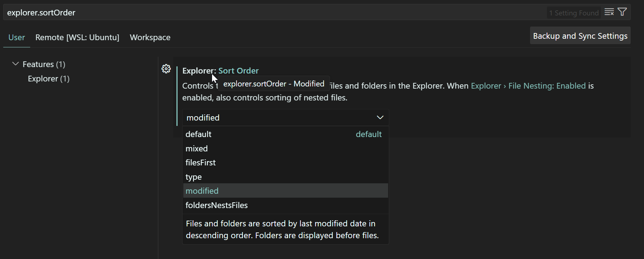Select 'foldersNestsFiles' sort option
This screenshot has width=644, height=259.
coord(216,205)
